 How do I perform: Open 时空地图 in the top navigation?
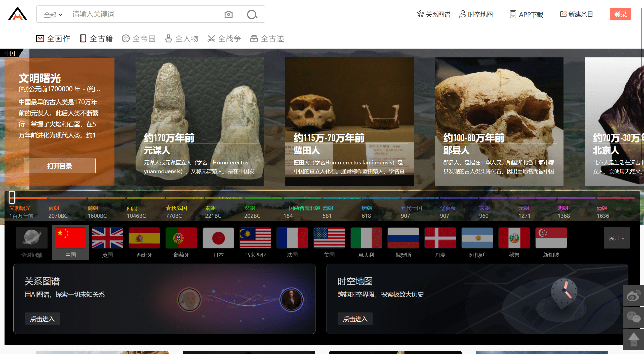click(x=476, y=14)
